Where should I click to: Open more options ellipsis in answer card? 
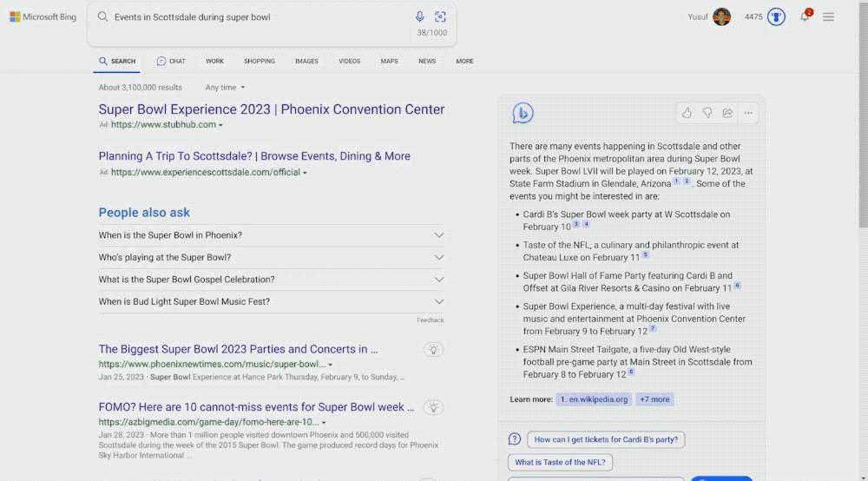tap(748, 113)
